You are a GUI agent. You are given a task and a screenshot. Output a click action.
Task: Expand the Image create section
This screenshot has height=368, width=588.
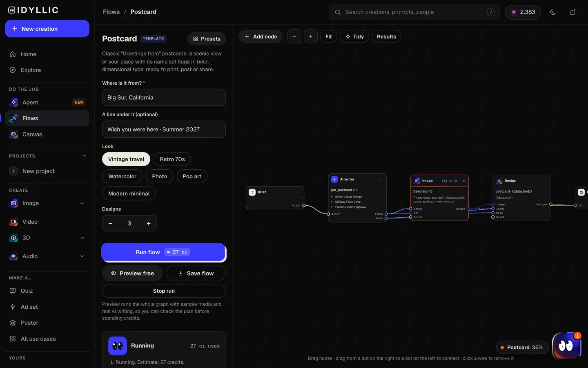82,203
